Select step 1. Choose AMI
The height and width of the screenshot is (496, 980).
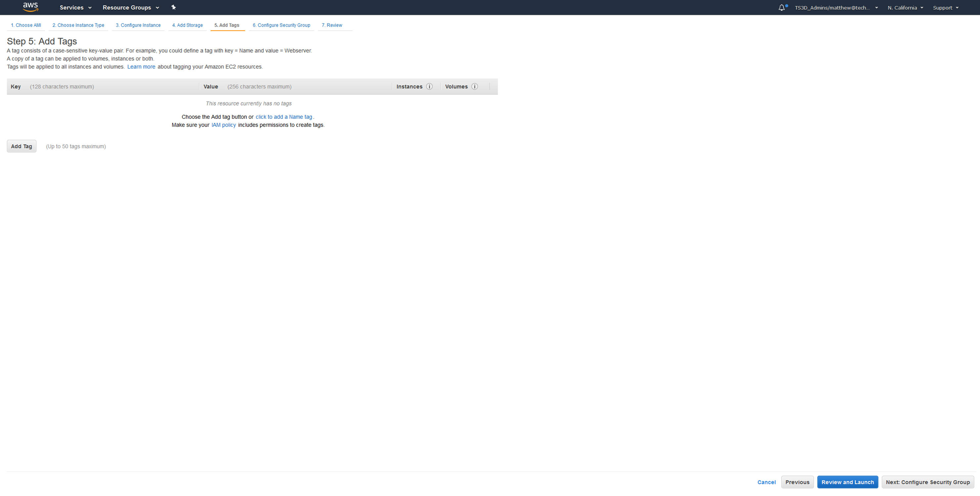(25, 25)
